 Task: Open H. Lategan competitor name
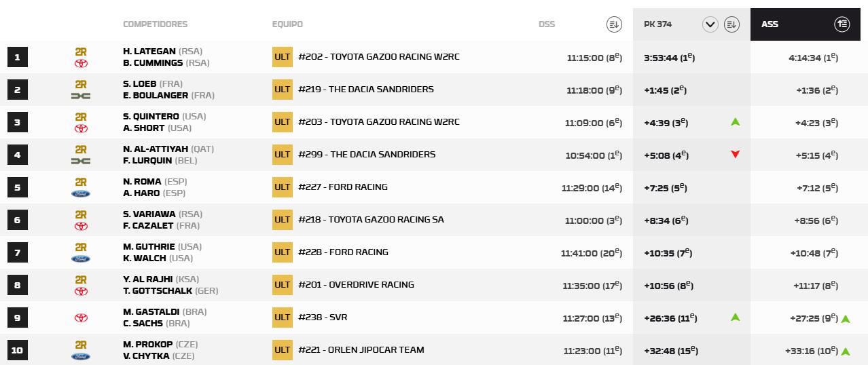[x=149, y=52]
